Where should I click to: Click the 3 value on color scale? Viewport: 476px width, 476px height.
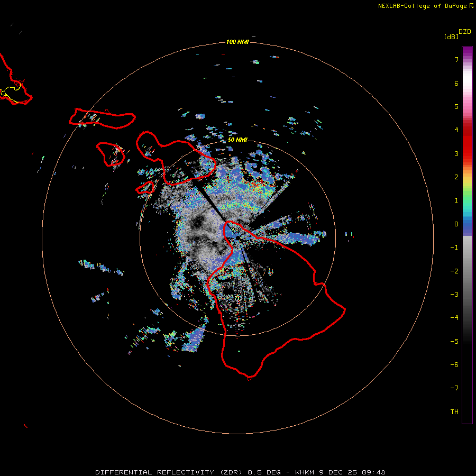[x=456, y=153]
